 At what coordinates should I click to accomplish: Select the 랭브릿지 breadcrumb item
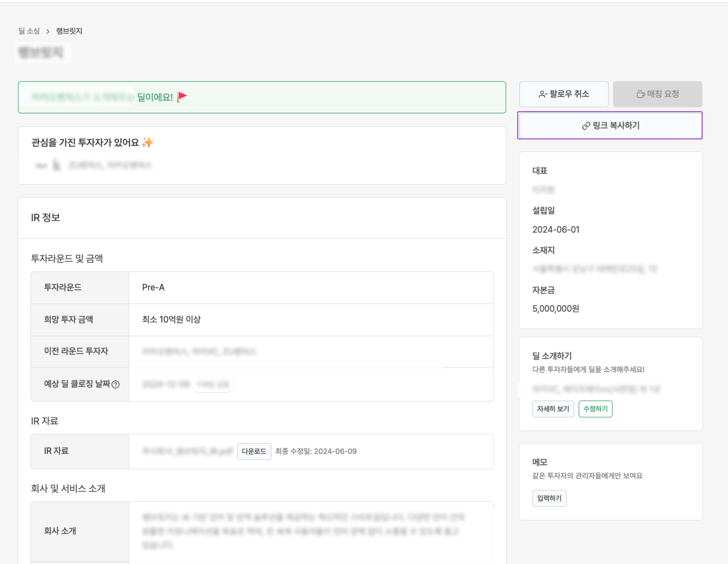[69, 31]
